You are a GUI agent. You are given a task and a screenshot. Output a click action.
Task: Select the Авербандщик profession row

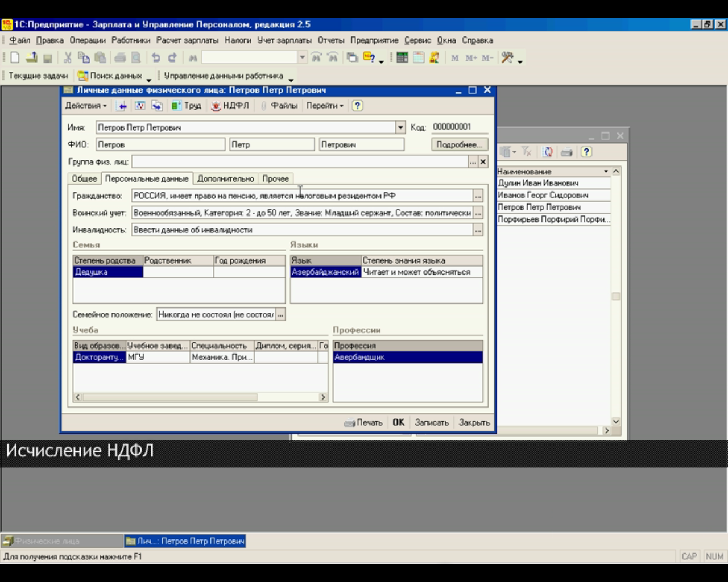click(x=408, y=357)
